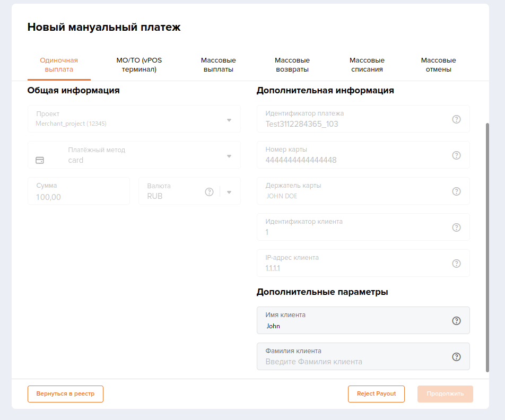The height and width of the screenshot is (420, 505).
Task: Click the Reject Payout button
Action: tap(376, 394)
